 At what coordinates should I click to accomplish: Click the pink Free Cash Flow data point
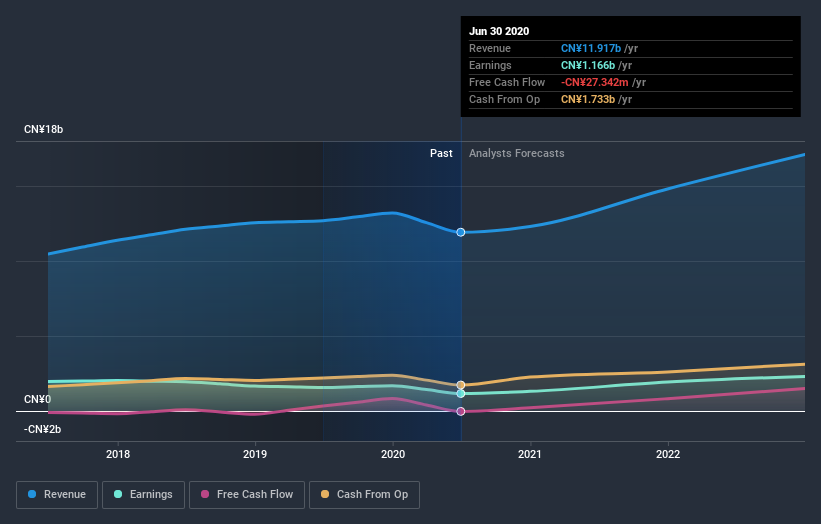tap(461, 411)
